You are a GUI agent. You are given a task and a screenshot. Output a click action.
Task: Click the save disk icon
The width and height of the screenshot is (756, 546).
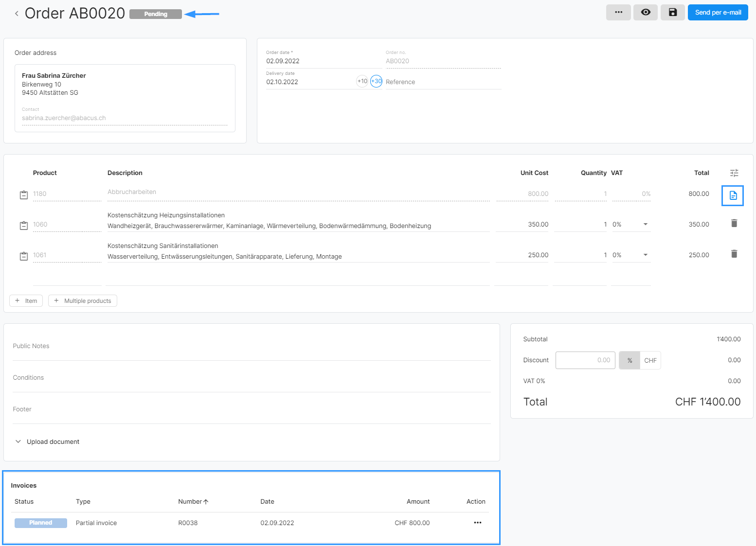[672, 13]
